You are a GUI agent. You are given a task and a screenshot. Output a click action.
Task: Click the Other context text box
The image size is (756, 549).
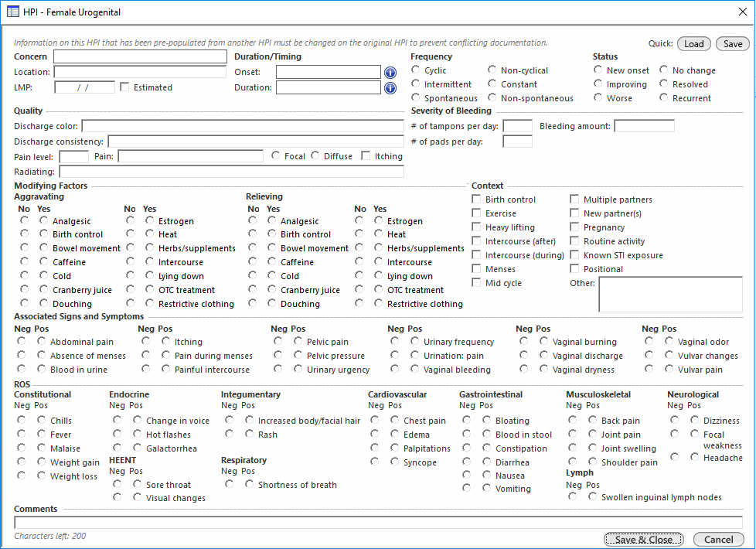[x=671, y=295]
